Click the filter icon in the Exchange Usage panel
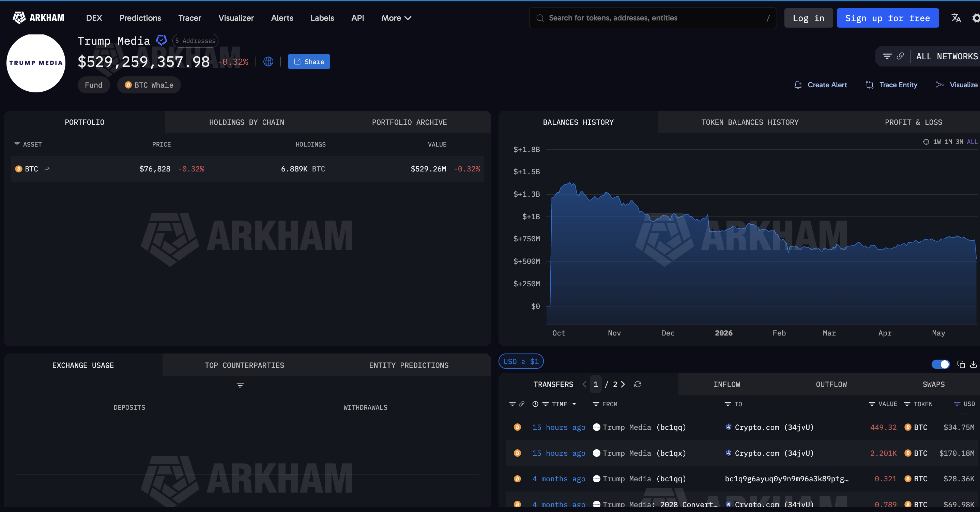The image size is (980, 512). point(240,385)
